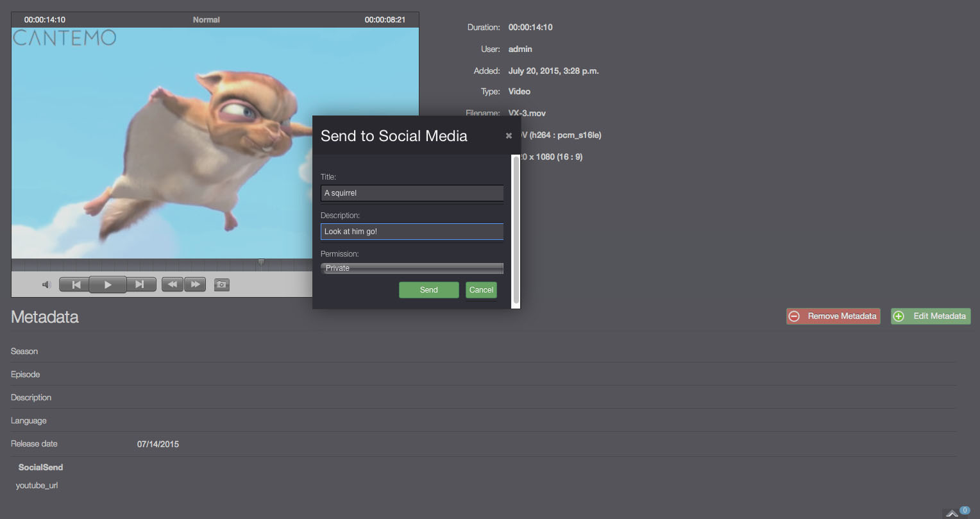Rewind the video
Screen dimensions: 980x519
click(173, 285)
